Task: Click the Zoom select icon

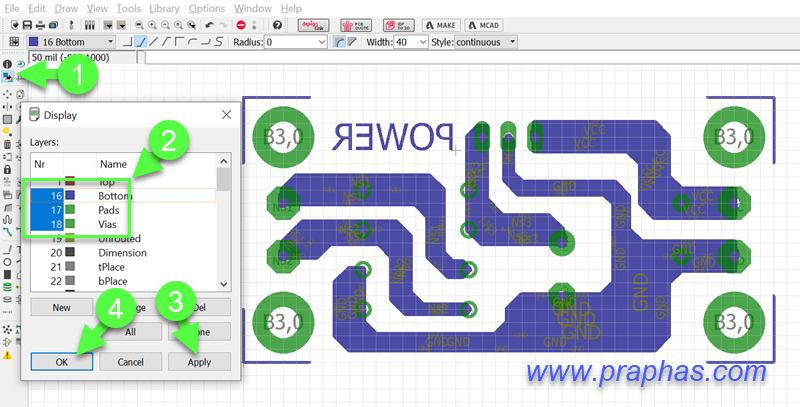Action: click(191, 25)
